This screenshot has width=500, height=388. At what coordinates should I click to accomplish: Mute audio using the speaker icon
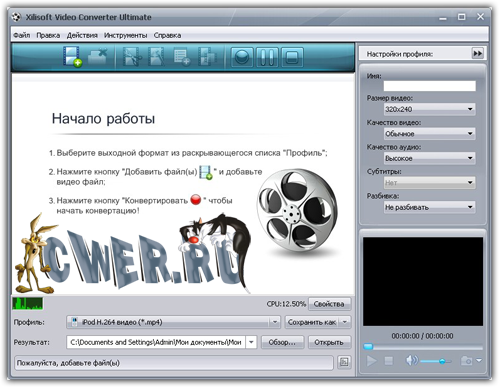click(412, 360)
